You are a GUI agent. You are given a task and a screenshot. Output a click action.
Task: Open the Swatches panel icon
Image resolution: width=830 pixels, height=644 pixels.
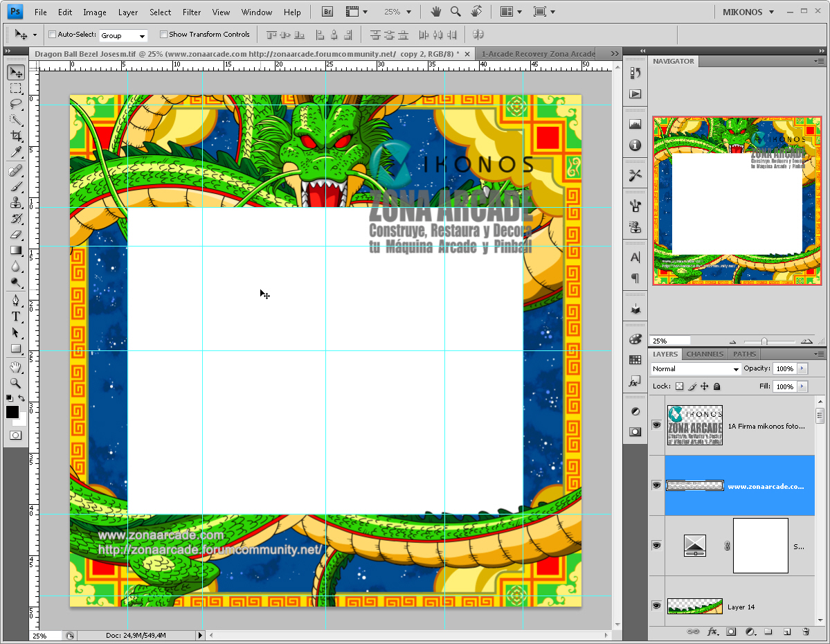(x=635, y=360)
